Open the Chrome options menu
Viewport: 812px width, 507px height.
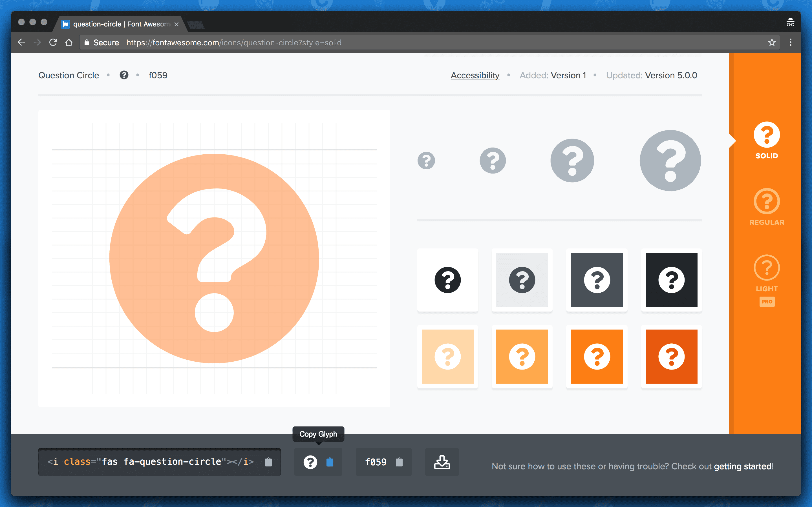tap(791, 42)
